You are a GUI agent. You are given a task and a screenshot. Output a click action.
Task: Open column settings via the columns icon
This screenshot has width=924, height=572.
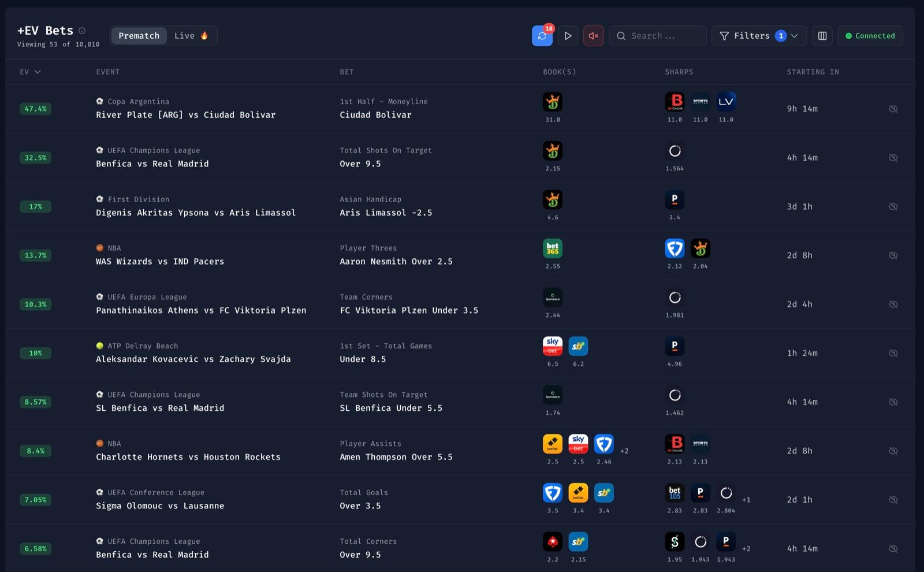822,35
